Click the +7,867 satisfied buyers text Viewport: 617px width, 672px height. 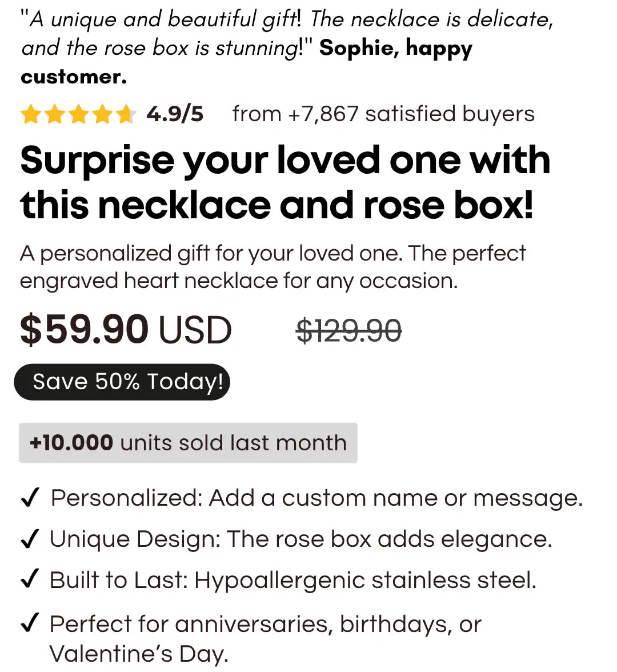[x=383, y=114]
